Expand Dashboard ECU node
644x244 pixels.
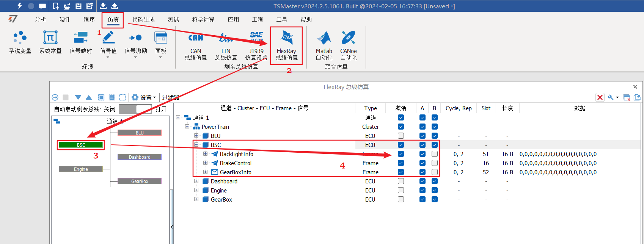tap(196, 181)
